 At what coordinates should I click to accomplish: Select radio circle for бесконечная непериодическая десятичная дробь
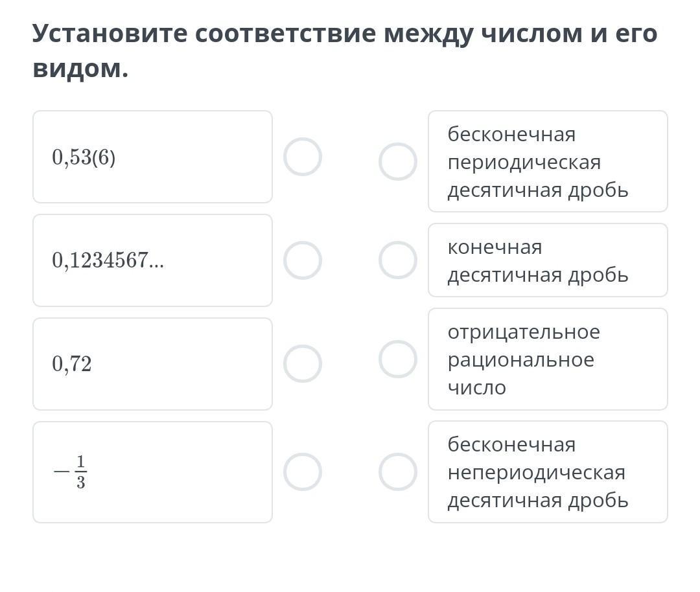click(398, 472)
